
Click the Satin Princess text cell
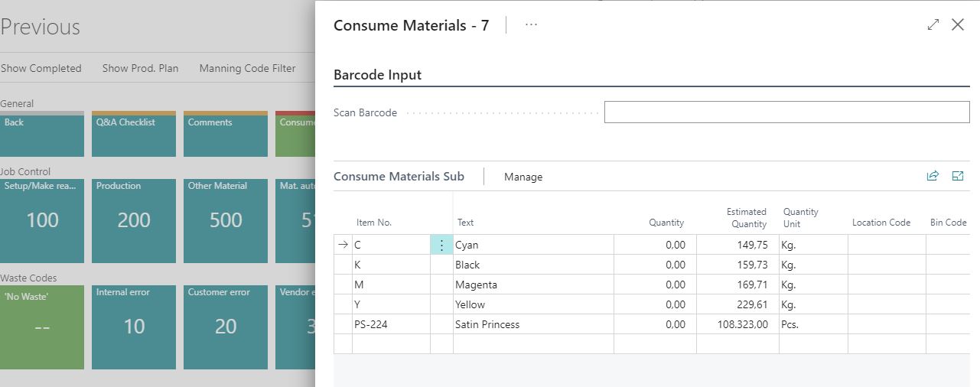coord(533,324)
